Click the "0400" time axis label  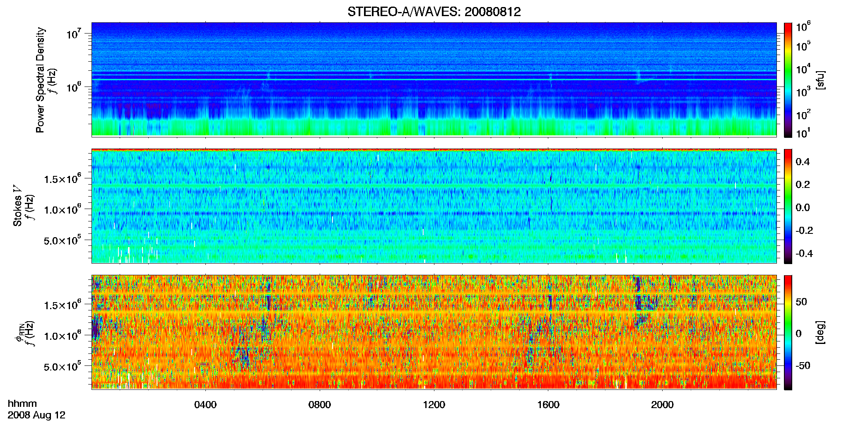205,405
